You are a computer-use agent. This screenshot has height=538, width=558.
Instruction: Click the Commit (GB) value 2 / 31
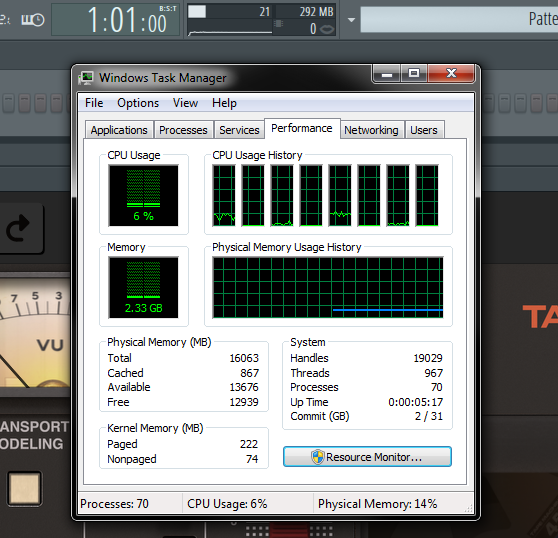(x=428, y=416)
